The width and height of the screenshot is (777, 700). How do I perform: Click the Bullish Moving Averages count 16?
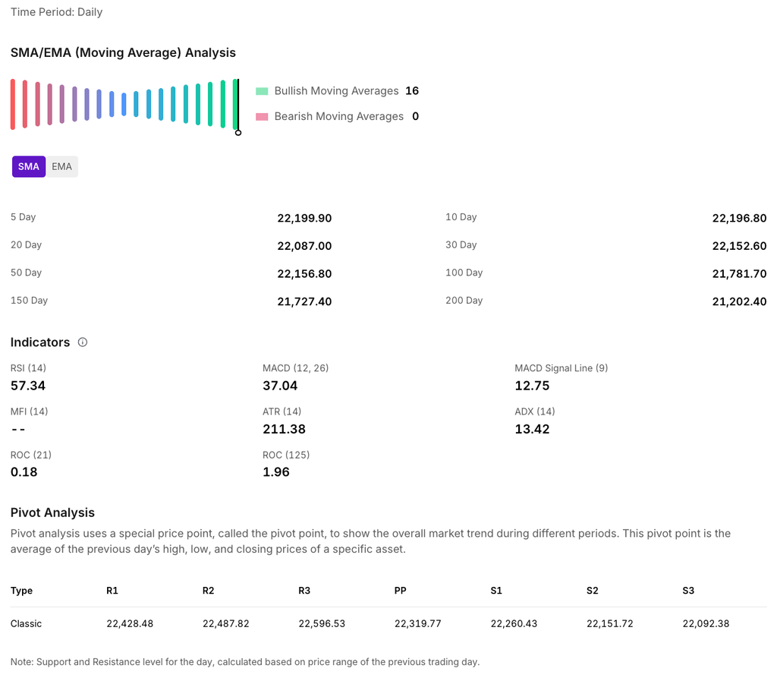coord(412,91)
